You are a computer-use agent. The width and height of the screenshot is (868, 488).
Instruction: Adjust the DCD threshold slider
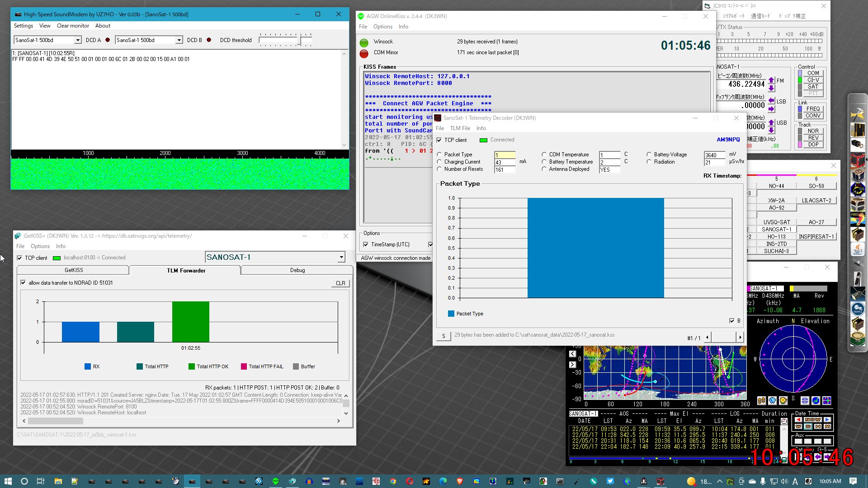[x=300, y=40]
